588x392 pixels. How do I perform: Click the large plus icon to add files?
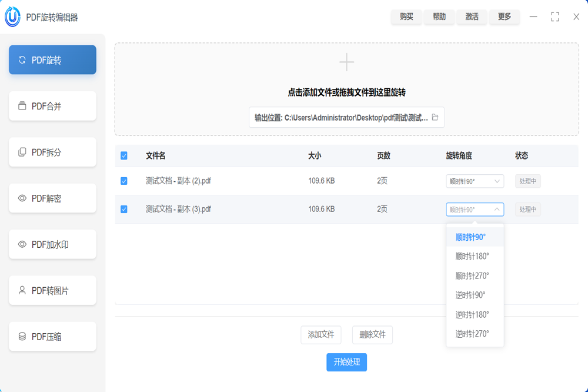point(346,62)
